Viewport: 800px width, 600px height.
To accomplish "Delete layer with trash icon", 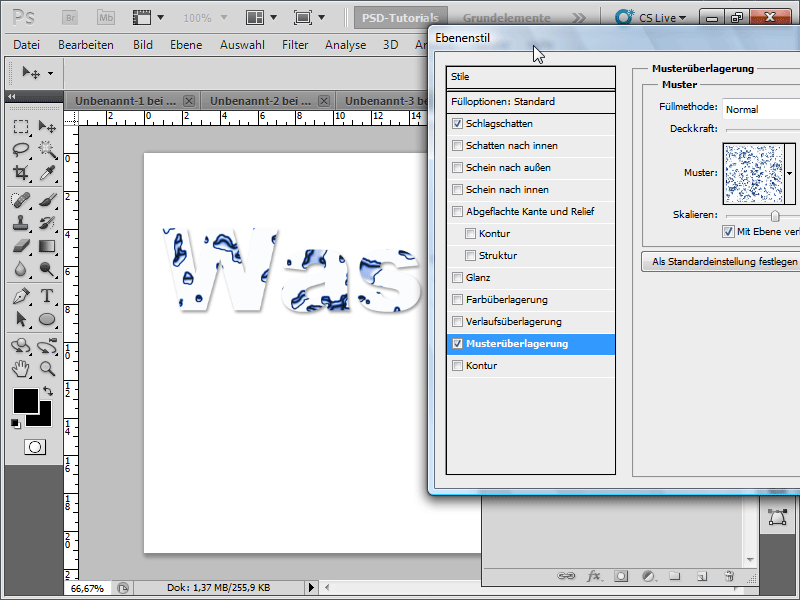I will [729, 576].
